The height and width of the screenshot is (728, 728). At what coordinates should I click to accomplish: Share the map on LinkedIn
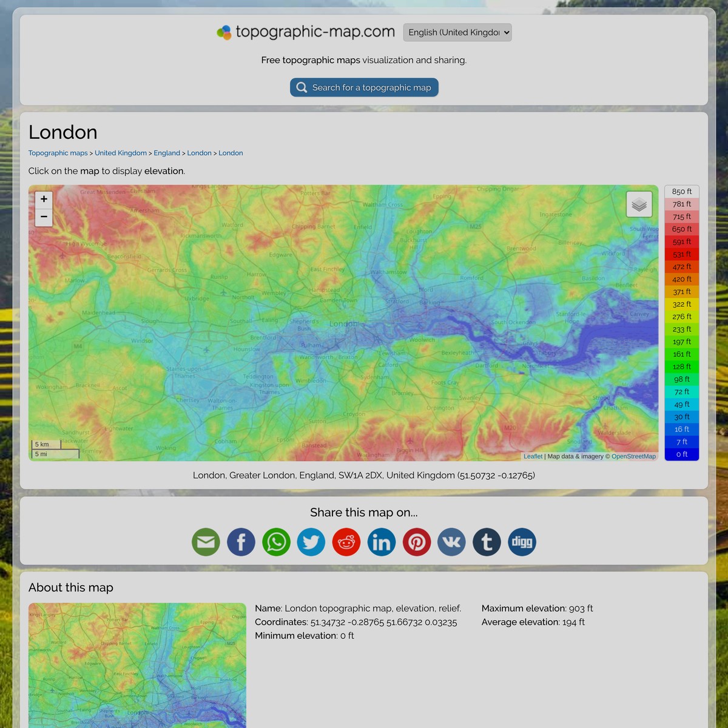click(x=382, y=541)
